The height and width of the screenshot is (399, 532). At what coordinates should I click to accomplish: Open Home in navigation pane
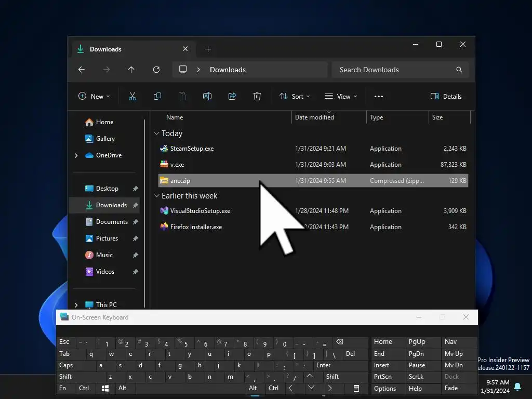coord(104,122)
